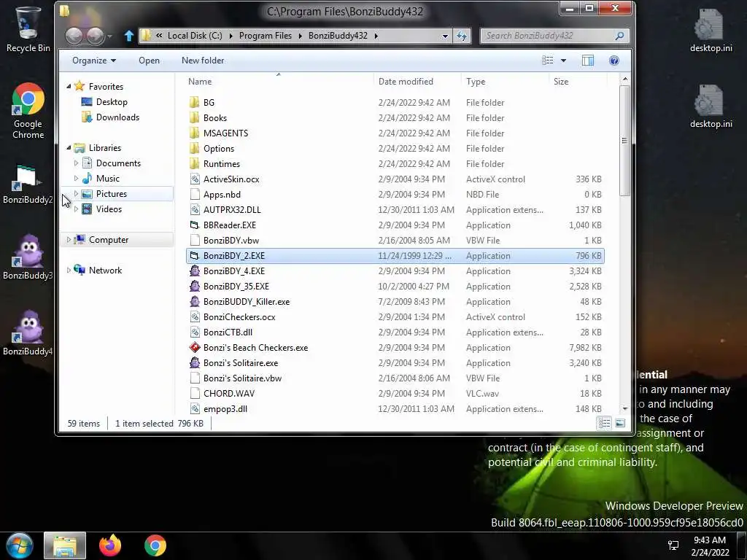Click the scrollbar up arrow
The width and height of the screenshot is (747, 560).
tap(624, 79)
